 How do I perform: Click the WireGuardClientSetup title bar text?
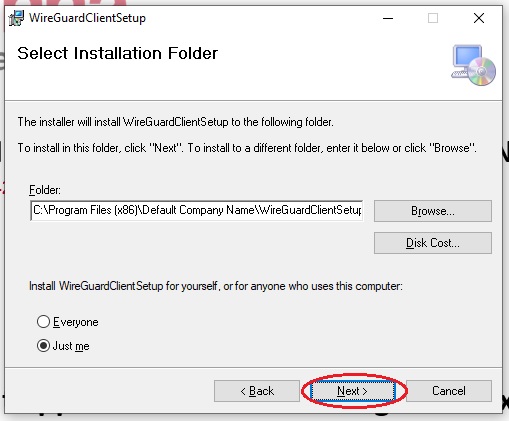(x=87, y=18)
